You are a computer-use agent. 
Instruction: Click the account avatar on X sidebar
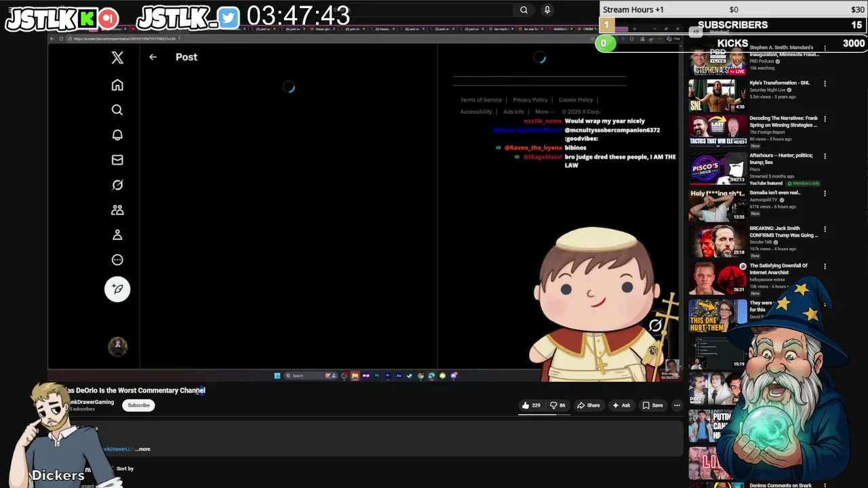117,346
